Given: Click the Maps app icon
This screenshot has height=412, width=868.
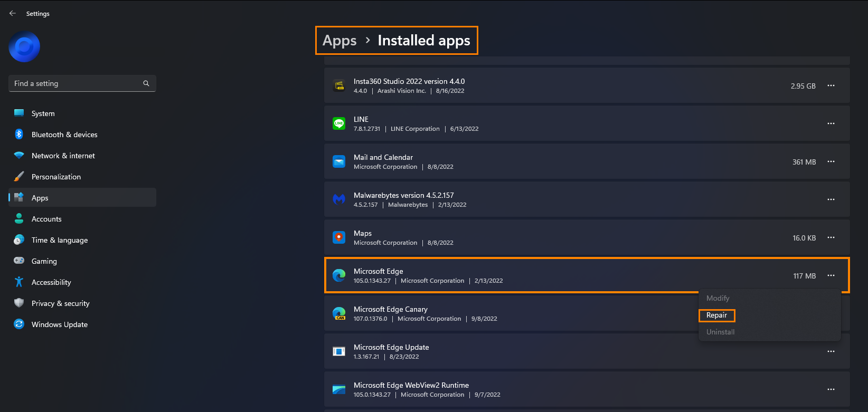Looking at the screenshot, I should click(339, 237).
